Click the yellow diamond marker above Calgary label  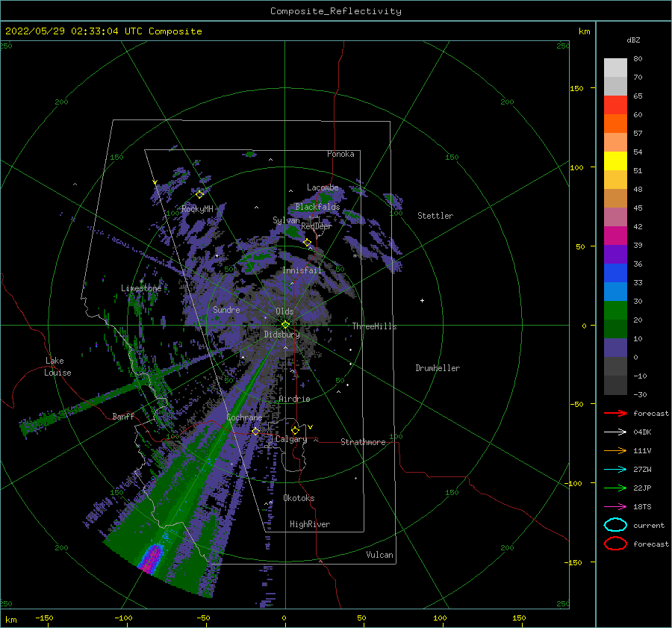coord(295,430)
